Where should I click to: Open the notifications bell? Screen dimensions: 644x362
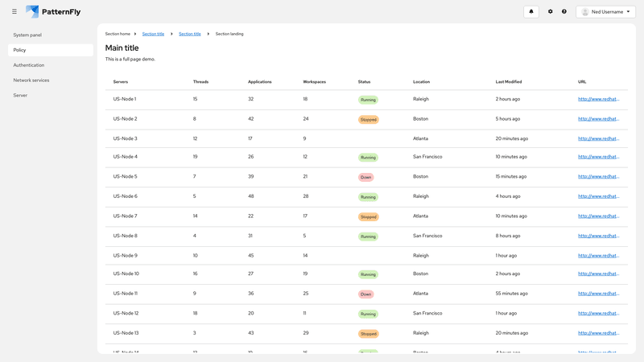tap(530, 11)
